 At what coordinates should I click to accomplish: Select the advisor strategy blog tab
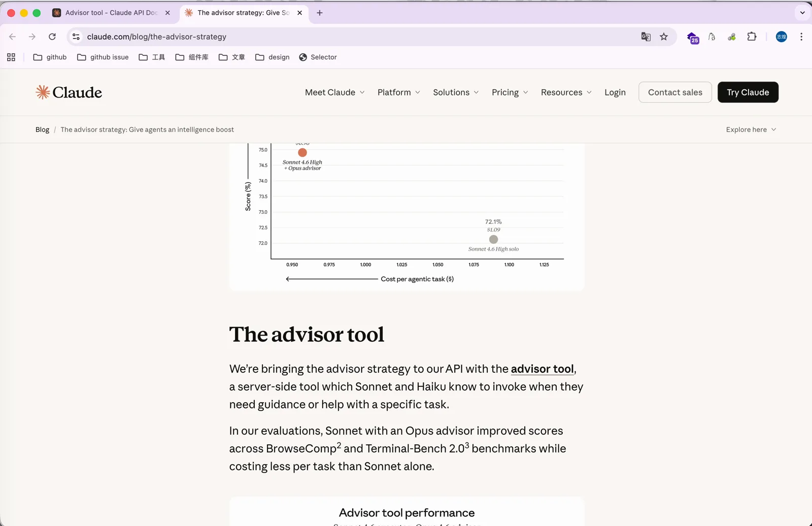click(243, 13)
